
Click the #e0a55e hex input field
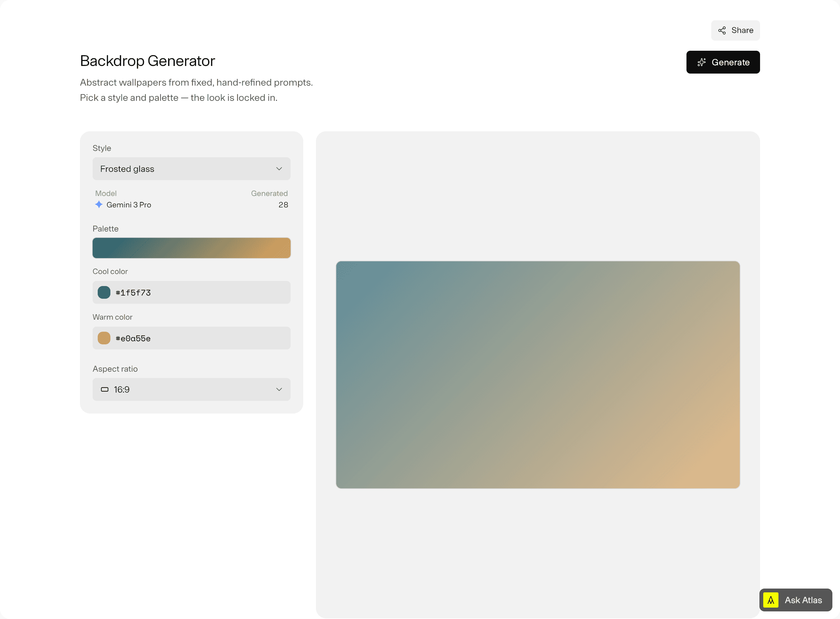191,338
